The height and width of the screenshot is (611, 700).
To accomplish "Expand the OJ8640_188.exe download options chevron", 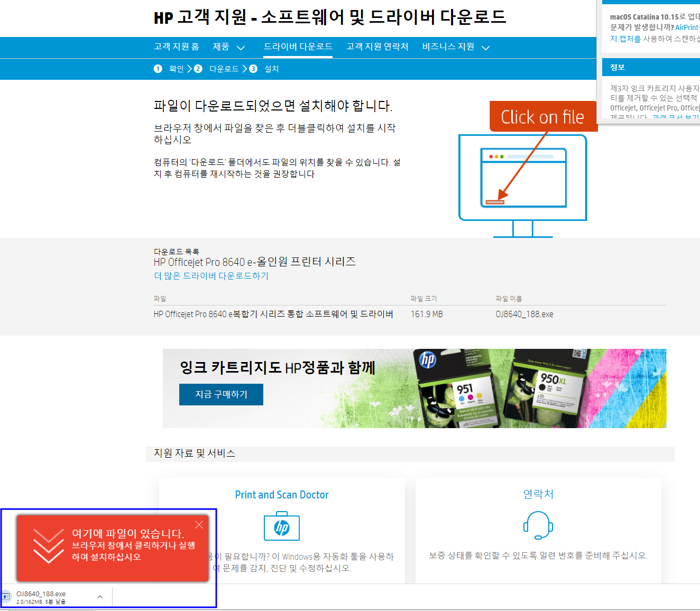I will pos(100,597).
